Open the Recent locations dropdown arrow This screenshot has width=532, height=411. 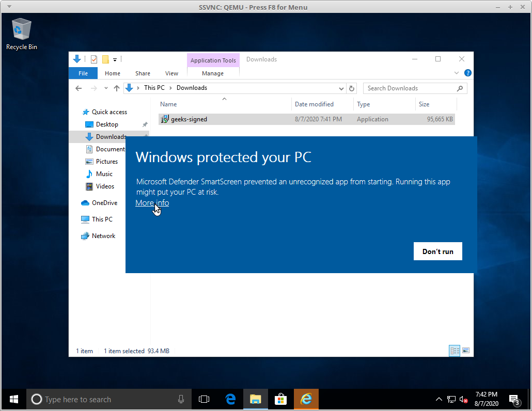tap(106, 88)
